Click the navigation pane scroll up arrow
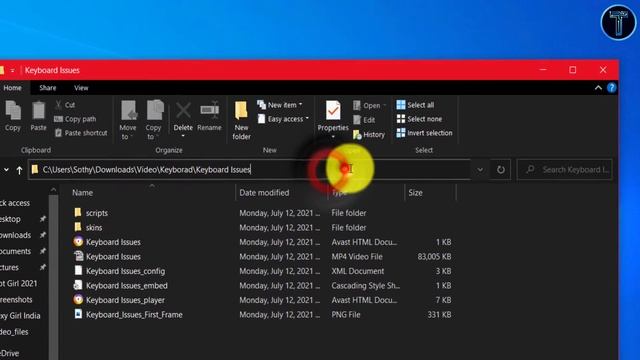Screen dimensions: 640x360 (53, 190)
